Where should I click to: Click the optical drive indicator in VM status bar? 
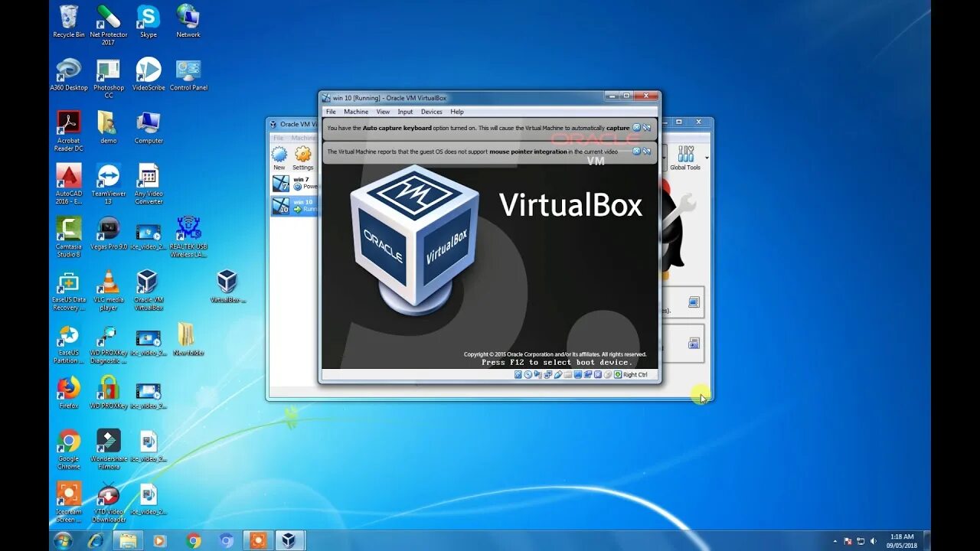pyautogui.click(x=528, y=375)
